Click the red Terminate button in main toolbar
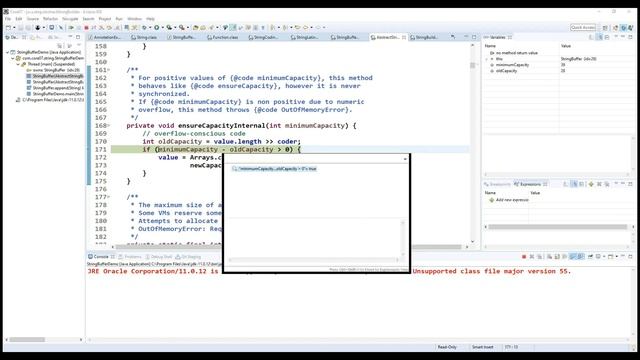The height and width of the screenshot is (360, 640). pyautogui.click(x=86, y=28)
